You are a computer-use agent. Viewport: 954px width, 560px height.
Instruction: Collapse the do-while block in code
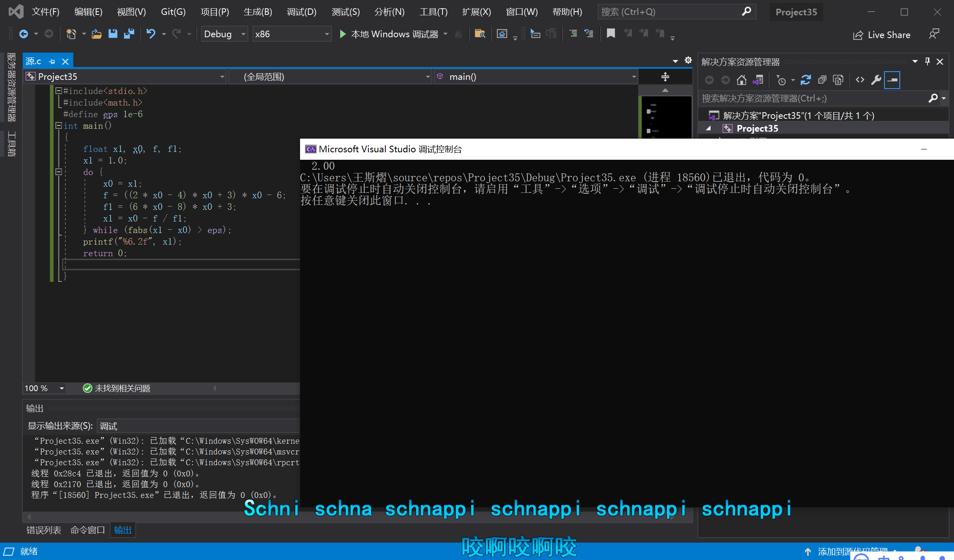point(59,172)
